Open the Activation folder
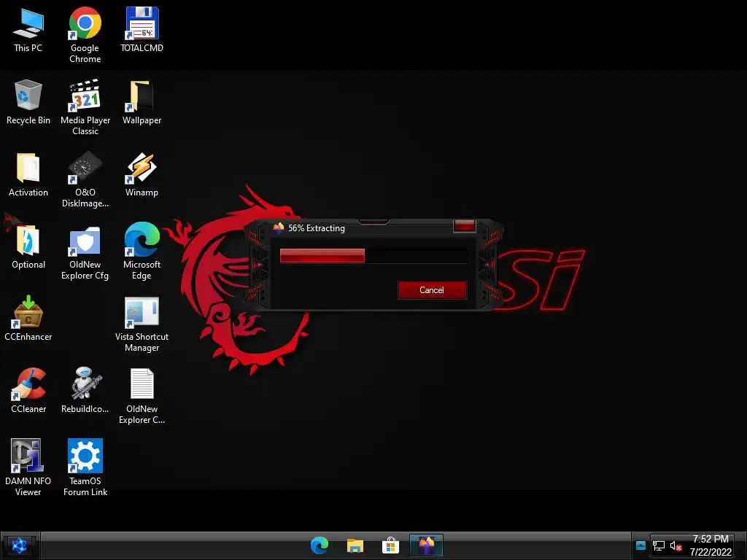The image size is (747, 560). point(28,174)
